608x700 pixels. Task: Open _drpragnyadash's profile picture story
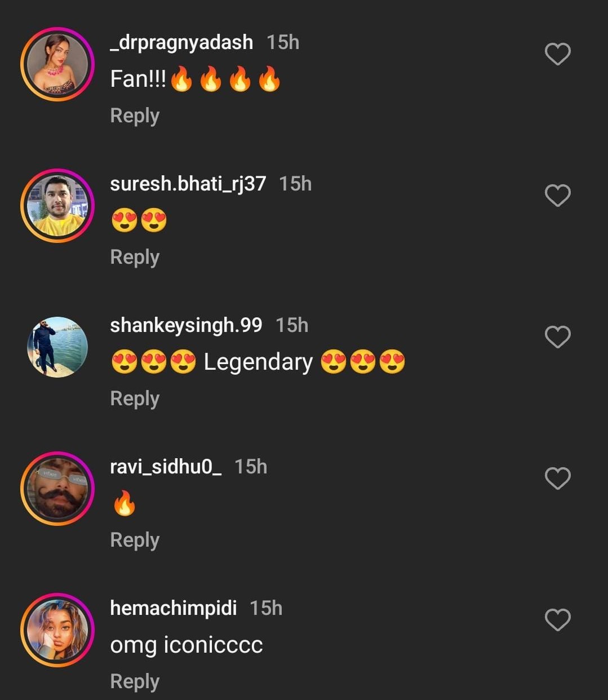tap(57, 64)
